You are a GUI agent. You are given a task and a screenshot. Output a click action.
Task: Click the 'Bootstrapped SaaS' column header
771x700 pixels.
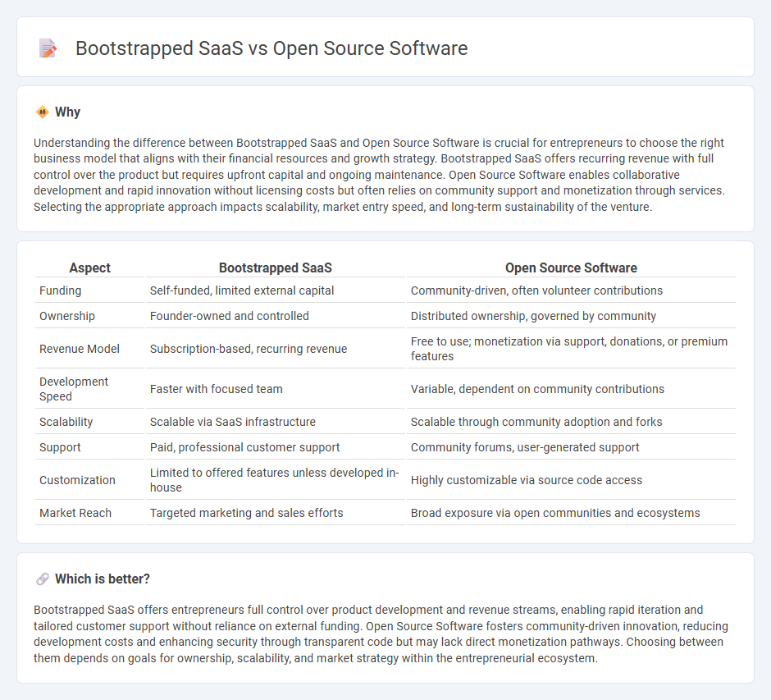point(276,268)
